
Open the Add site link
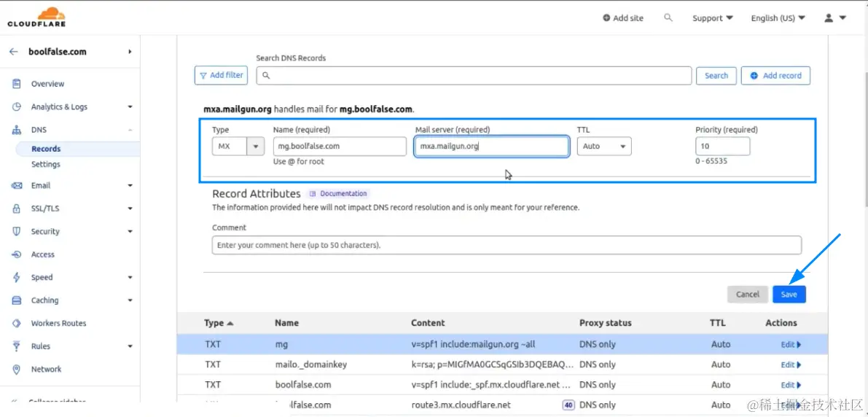click(x=623, y=17)
